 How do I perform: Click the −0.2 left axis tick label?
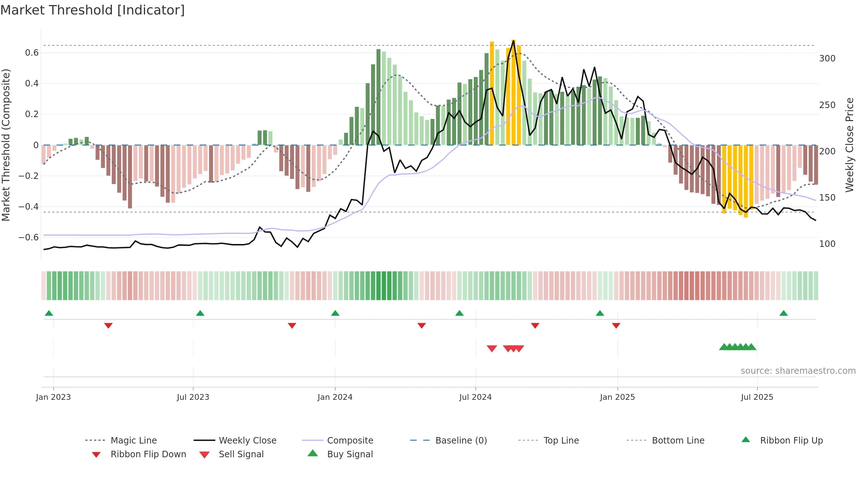click(x=29, y=176)
